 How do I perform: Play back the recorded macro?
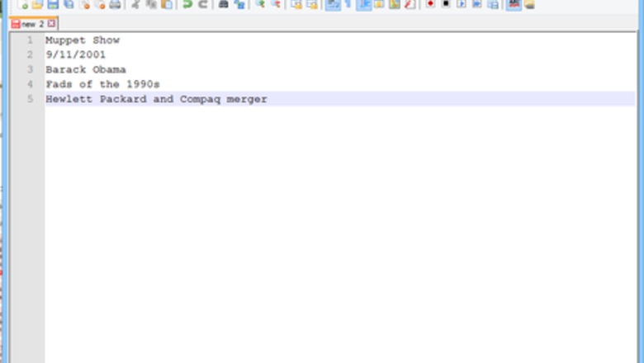point(462,4)
